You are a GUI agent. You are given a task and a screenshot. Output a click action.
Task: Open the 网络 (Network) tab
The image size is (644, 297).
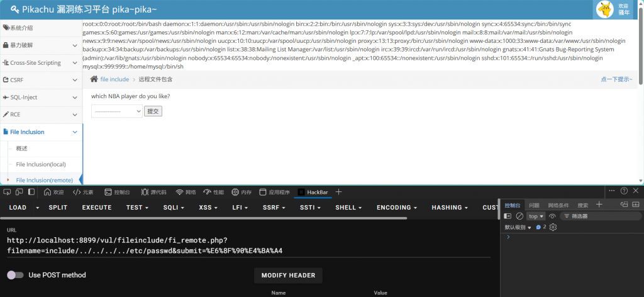click(x=186, y=192)
